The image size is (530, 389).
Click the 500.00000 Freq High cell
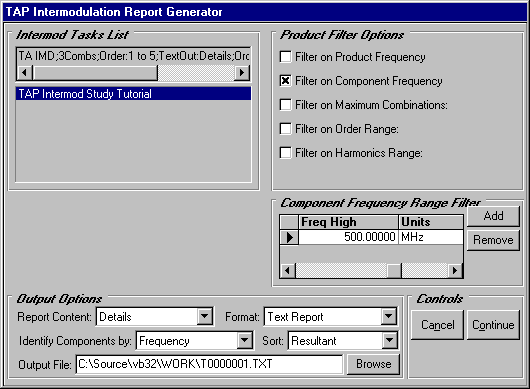348,237
